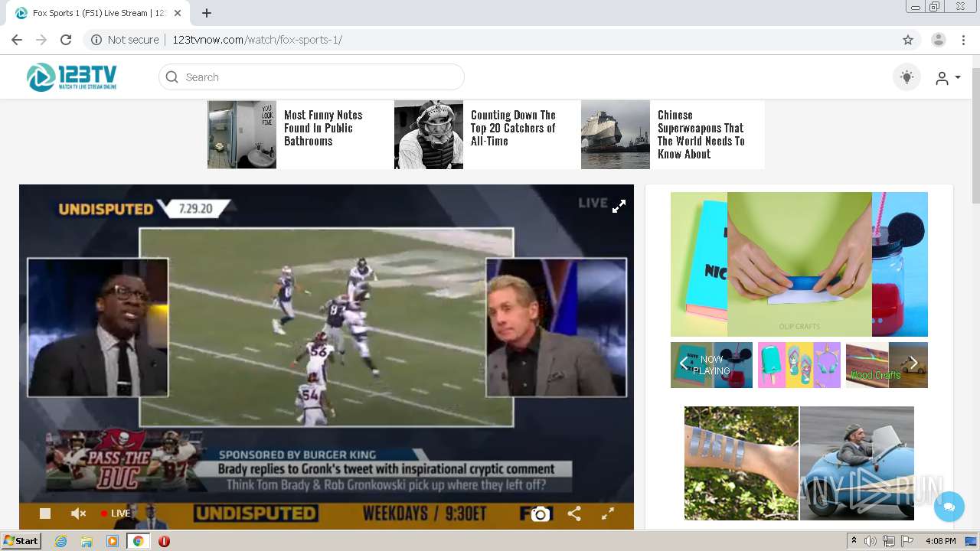
Task: Go to next video in sidebar carousel
Action: click(x=913, y=364)
